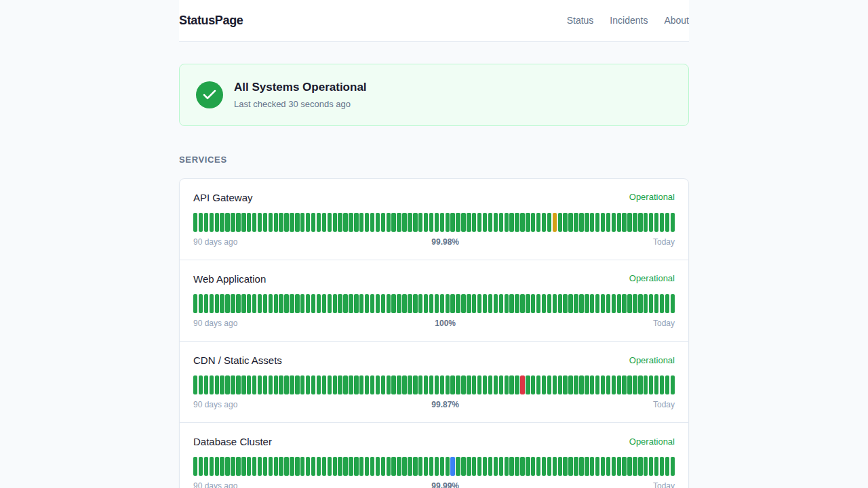Click the first bar in Web Application timeline
The width and height of the screenshot is (868, 488).
pos(195,304)
